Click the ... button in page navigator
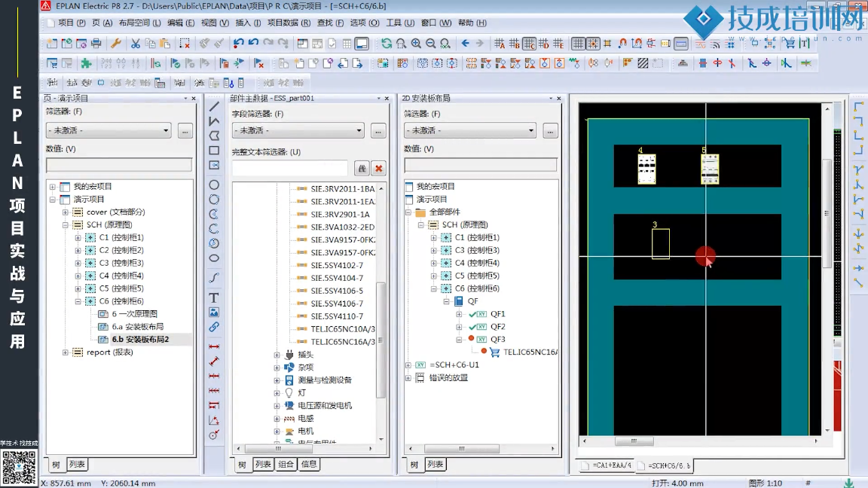This screenshot has height=488, width=868. [x=185, y=131]
